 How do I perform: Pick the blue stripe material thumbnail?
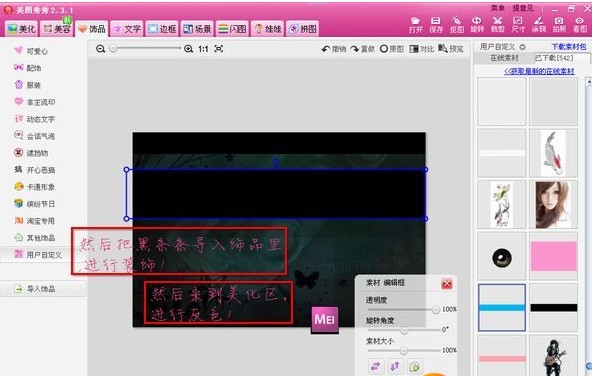501,308
